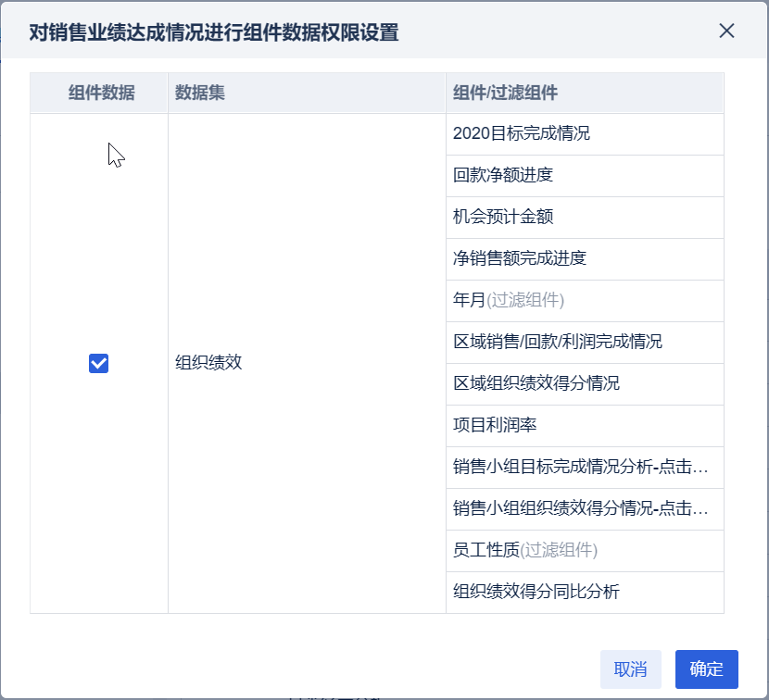Click the 组件/过滤组件 column header

tap(585, 93)
